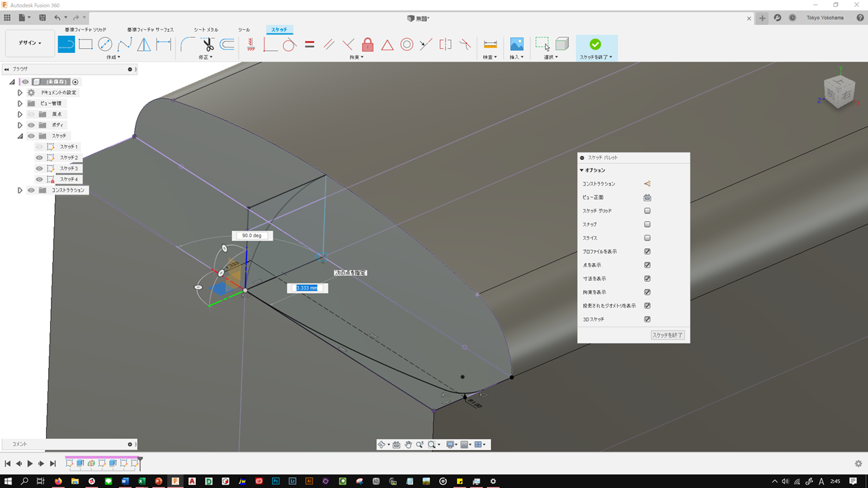Click the Look At icon in Sketch Palette
Viewport: 868px width, 488px height.
click(x=647, y=197)
